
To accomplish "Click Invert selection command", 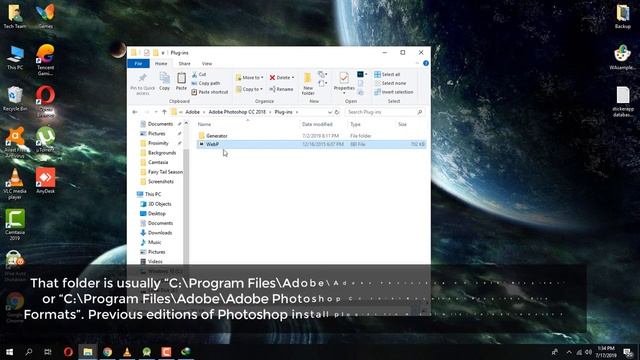I will [393, 92].
